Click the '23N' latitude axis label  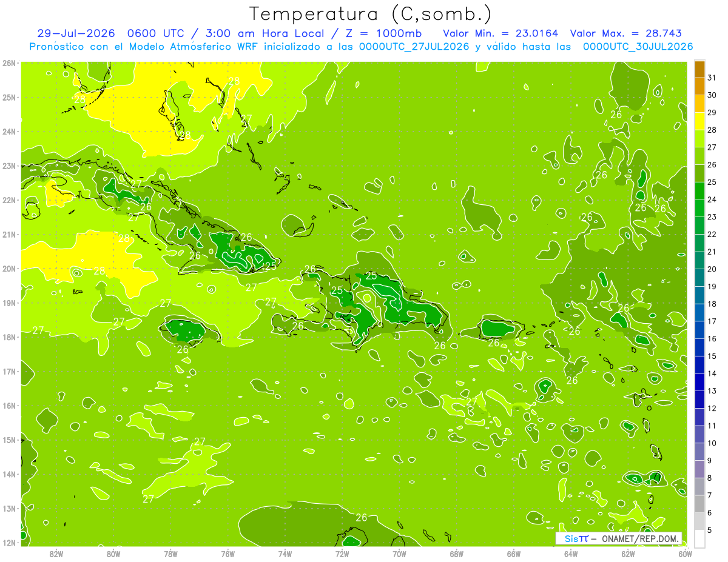8,166
